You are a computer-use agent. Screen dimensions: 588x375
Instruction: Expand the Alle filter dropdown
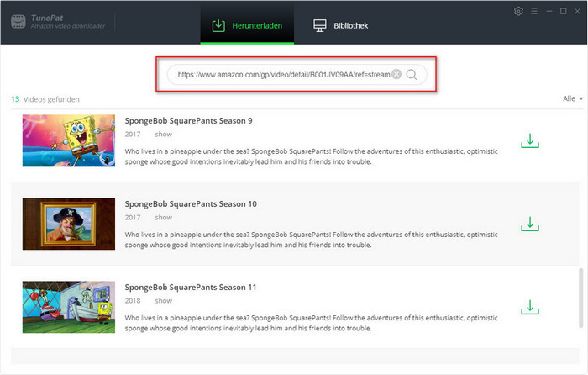[x=573, y=98]
